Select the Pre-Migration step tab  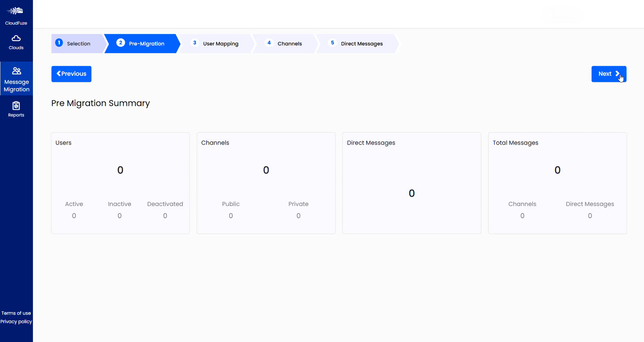142,43
